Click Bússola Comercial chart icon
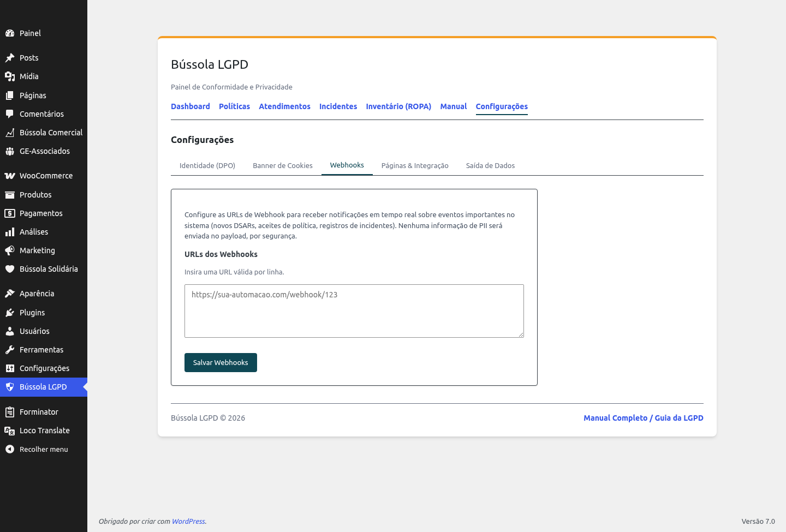 pos(10,133)
